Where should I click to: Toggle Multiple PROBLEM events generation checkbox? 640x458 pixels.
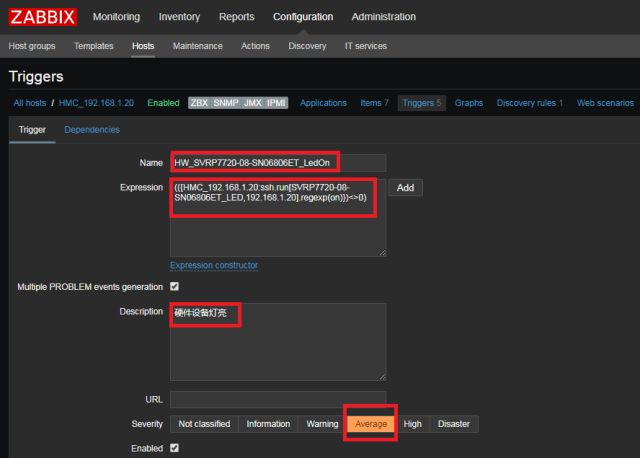(174, 287)
